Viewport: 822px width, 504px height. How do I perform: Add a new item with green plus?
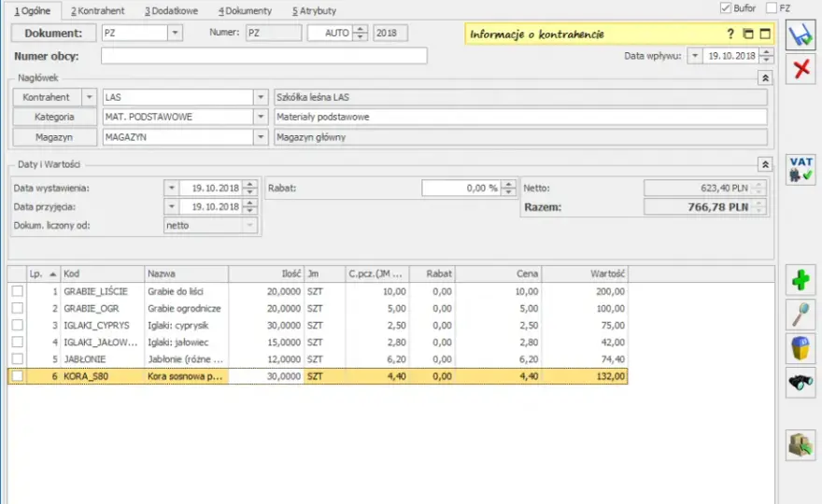[x=801, y=280]
